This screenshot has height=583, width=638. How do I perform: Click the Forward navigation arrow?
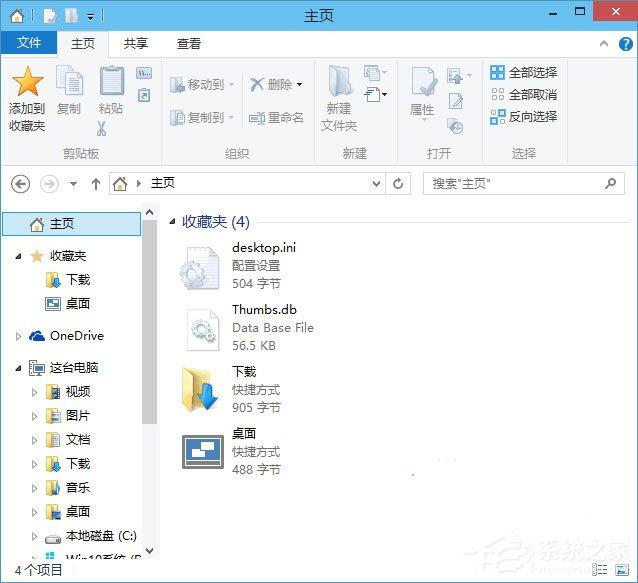(49, 184)
